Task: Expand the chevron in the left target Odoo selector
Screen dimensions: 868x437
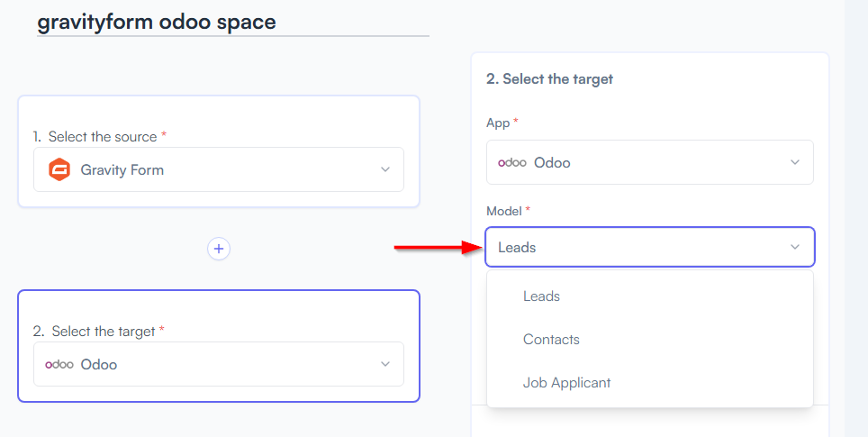Action: pos(385,364)
